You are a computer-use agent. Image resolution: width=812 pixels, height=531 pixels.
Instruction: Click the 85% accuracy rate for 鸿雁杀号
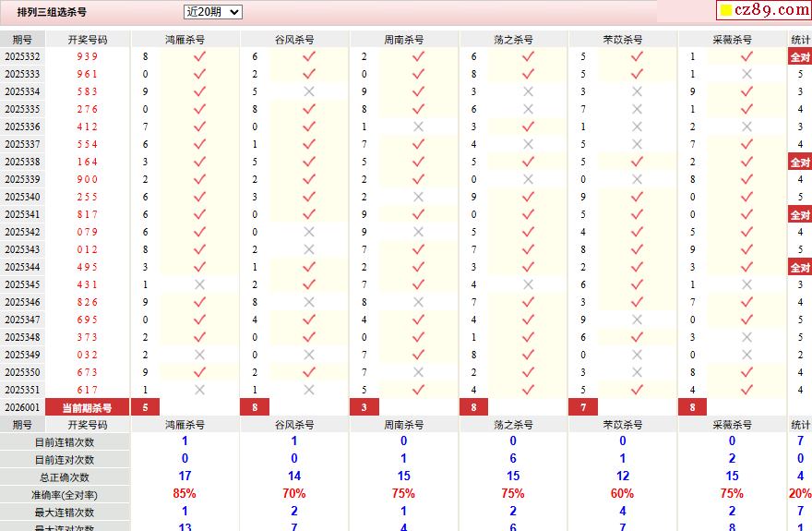185,494
